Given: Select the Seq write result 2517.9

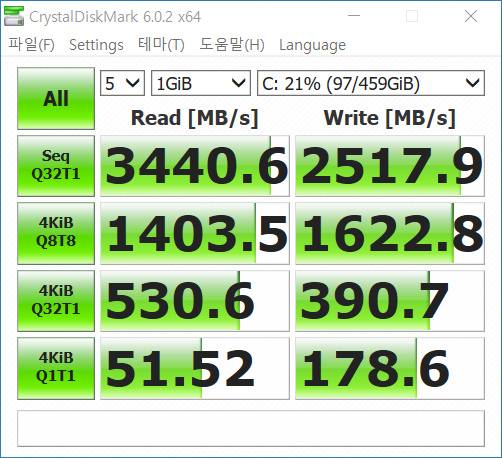Looking at the screenshot, I should pyautogui.click(x=390, y=166).
